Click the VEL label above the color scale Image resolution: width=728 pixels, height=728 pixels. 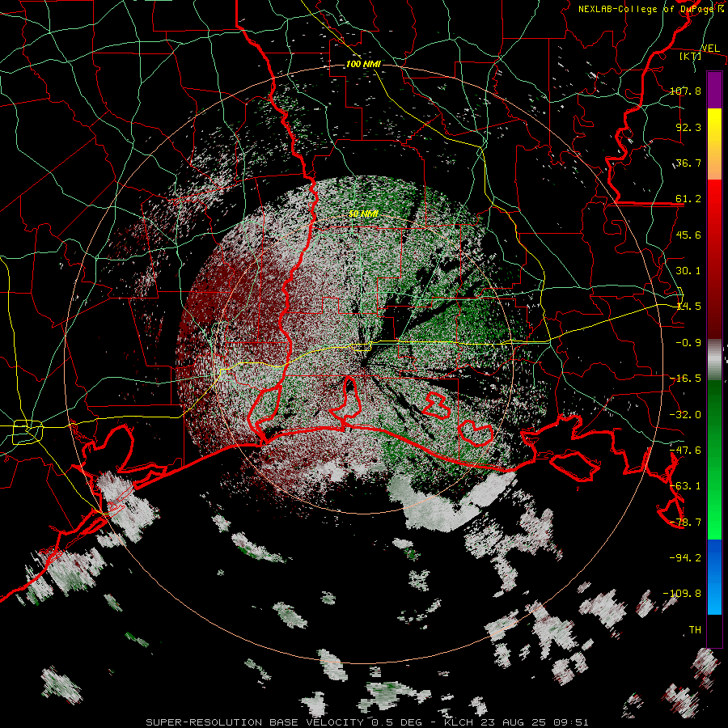coord(710,48)
